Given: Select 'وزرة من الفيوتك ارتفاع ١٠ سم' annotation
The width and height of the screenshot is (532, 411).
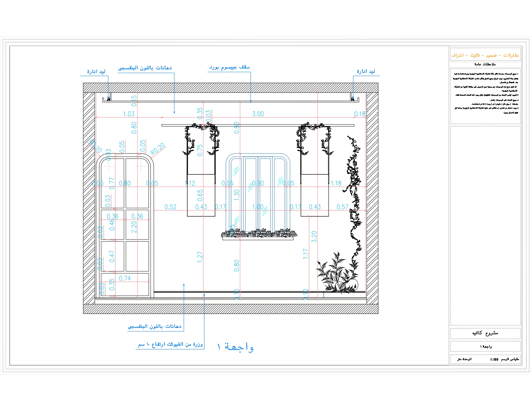Looking at the screenshot, I should 171,344.
